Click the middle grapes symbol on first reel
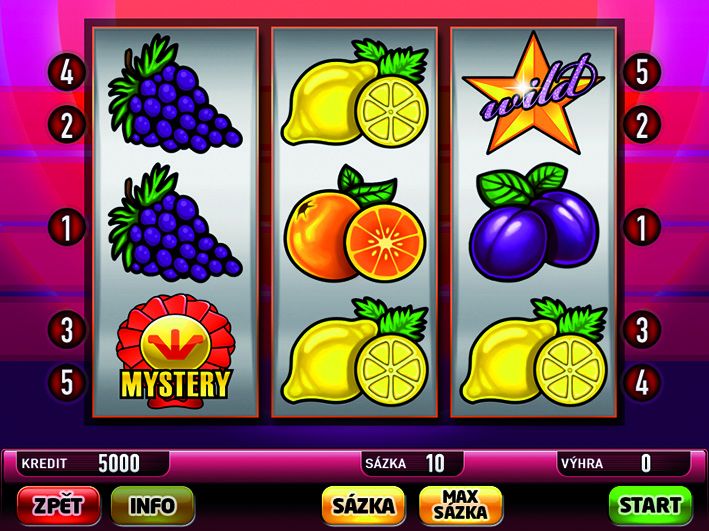Viewport: 709px width, 531px height. click(175, 223)
